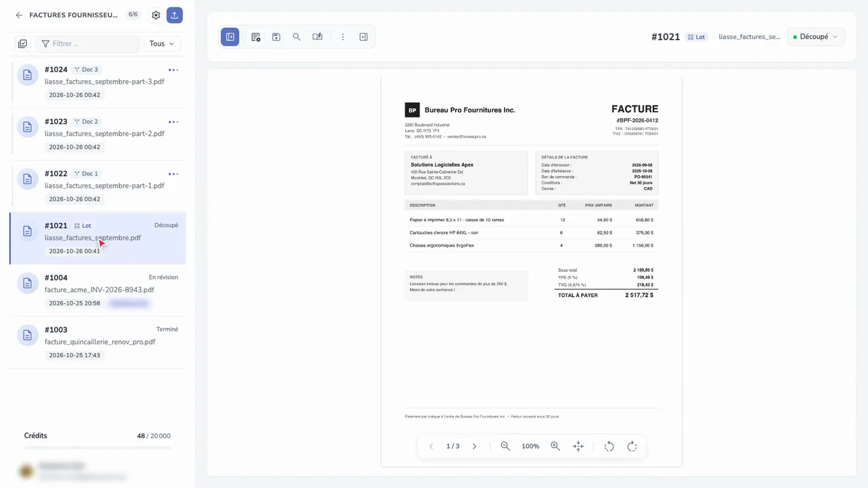
Task: Click the credits usage progress bar
Action: [x=97, y=448]
